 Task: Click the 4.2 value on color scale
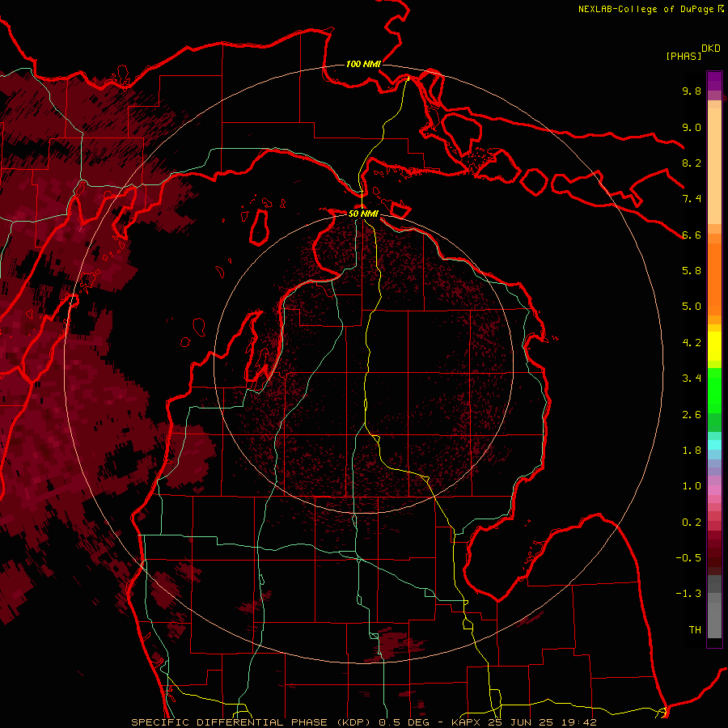click(x=692, y=343)
